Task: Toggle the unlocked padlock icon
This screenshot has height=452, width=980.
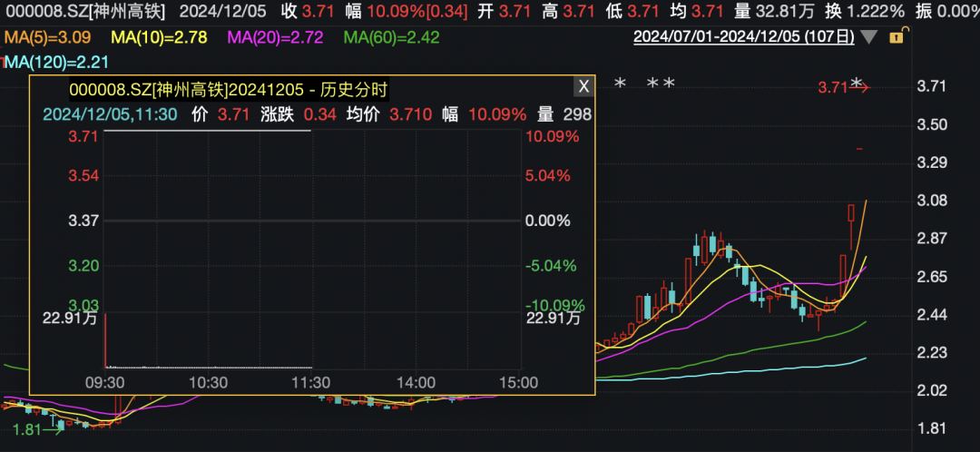Action: pyautogui.click(x=897, y=37)
